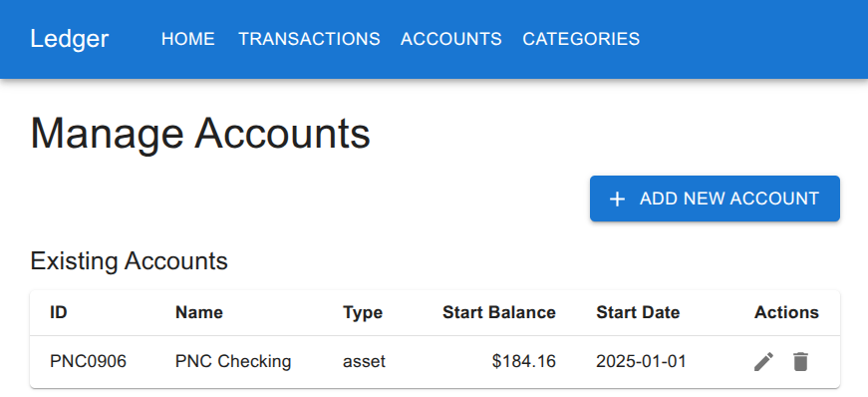Image resolution: width=868 pixels, height=397 pixels.
Task: Click the Start Balance column header
Action: pyautogui.click(x=498, y=313)
